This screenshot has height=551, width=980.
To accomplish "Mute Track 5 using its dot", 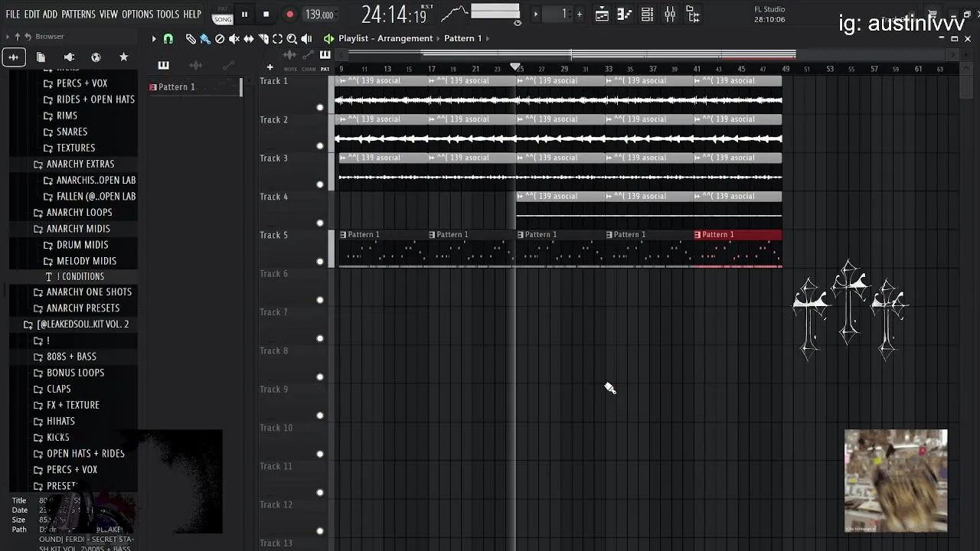I will click(x=320, y=261).
